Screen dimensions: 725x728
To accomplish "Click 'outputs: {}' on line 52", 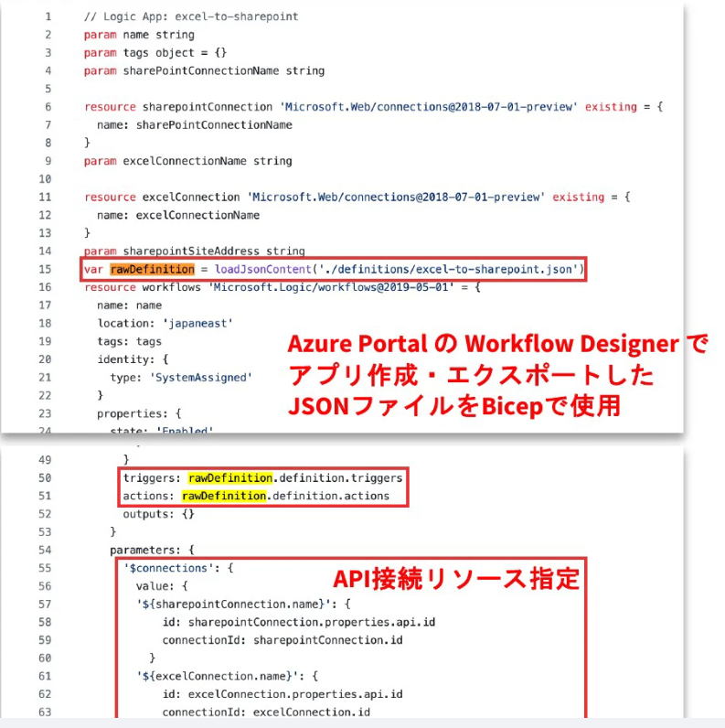I will pos(158,514).
